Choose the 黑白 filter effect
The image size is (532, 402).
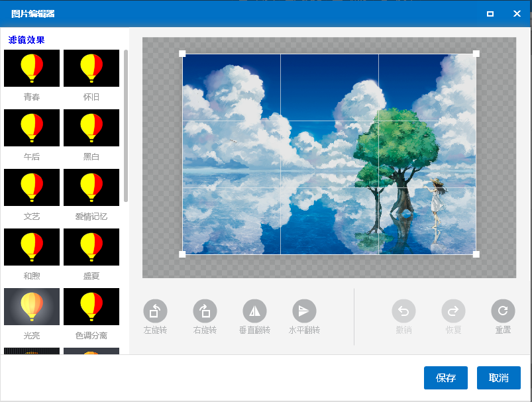[x=91, y=128]
